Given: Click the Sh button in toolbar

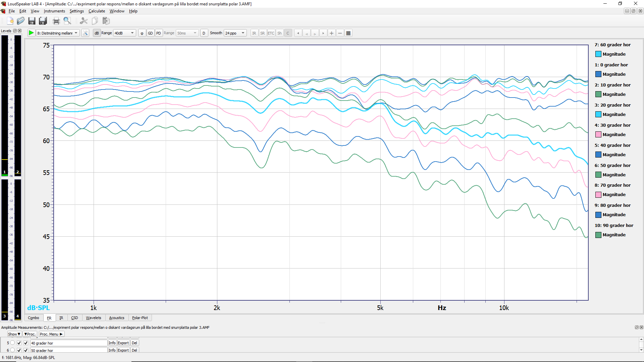Looking at the screenshot, I should (x=279, y=33).
